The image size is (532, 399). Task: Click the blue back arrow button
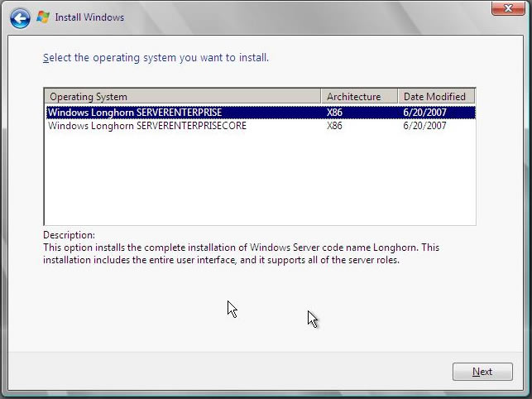20,17
